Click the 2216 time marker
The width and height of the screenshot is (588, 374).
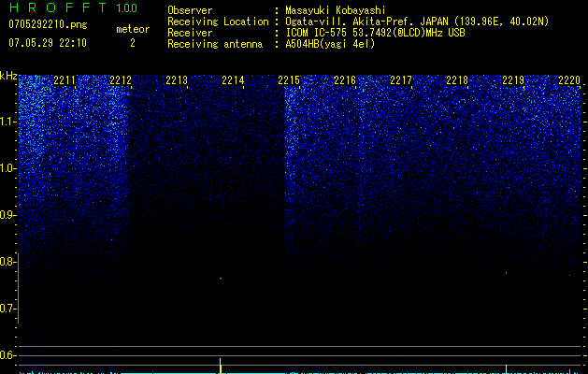point(345,80)
